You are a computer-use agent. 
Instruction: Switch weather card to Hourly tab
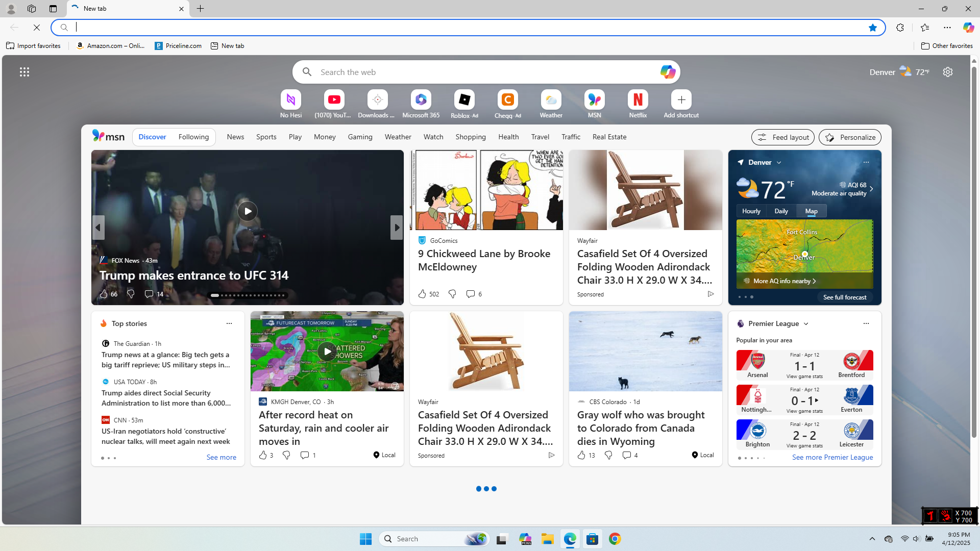(x=751, y=211)
